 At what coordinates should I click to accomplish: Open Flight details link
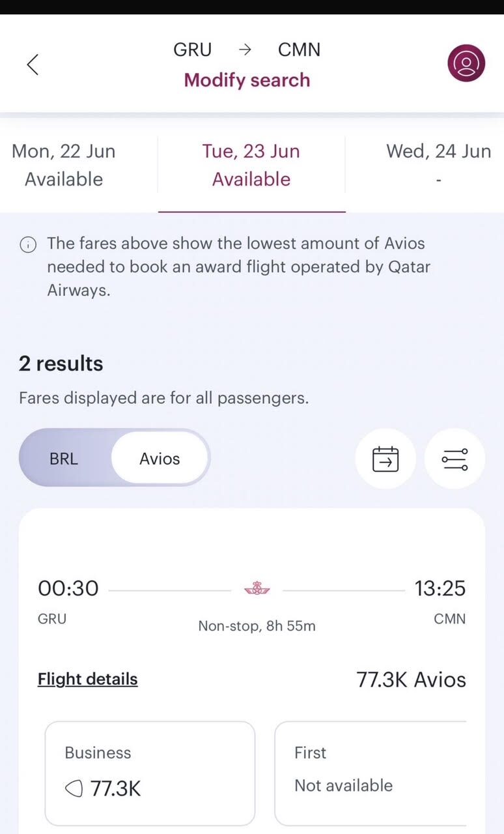(x=87, y=679)
